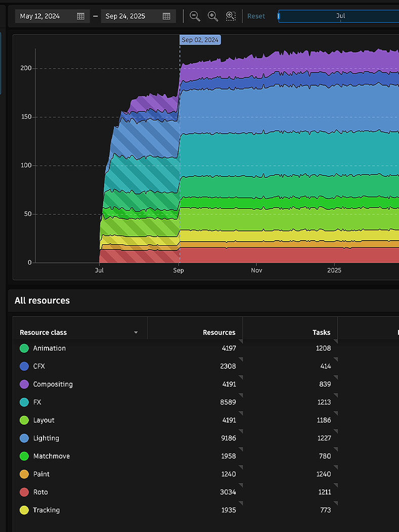
Task: Click the zoom in magnifier icon
Action: [x=213, y=16]
